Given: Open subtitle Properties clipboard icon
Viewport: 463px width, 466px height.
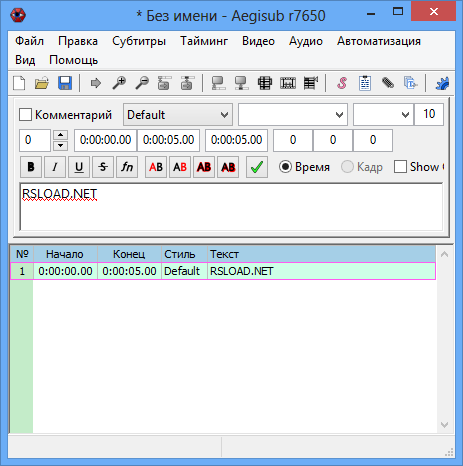Looking at the screenshot, I should click(365, 83).
